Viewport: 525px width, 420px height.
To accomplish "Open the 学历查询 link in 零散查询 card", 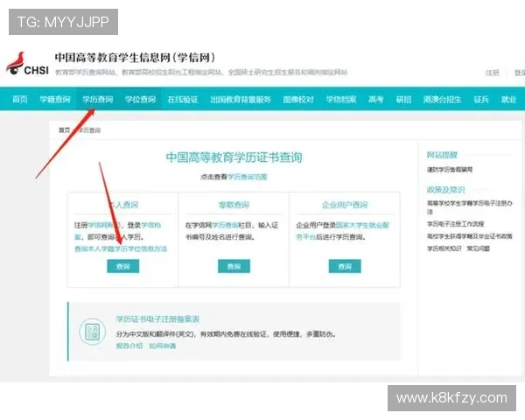I will pos(225,225).
